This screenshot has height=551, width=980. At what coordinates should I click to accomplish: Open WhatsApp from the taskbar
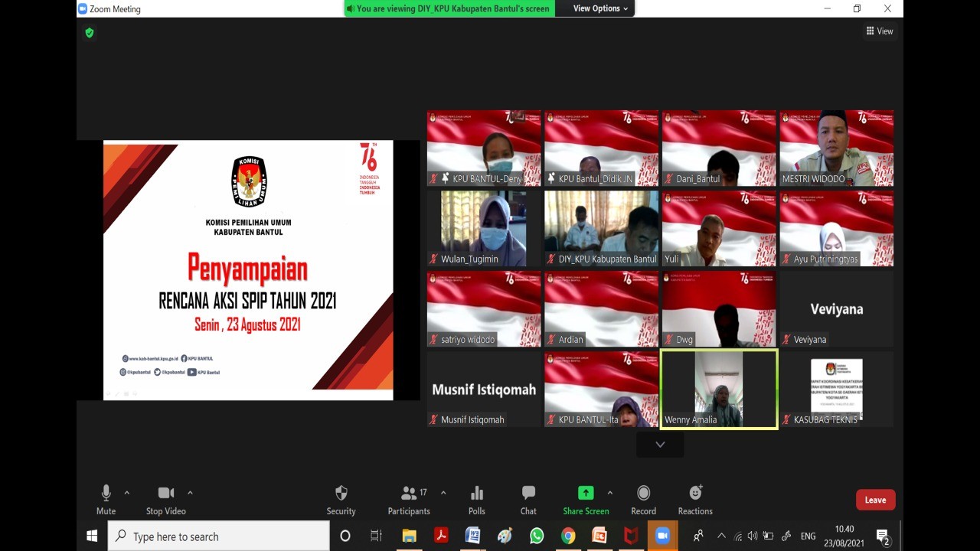[x=537, y=536]
